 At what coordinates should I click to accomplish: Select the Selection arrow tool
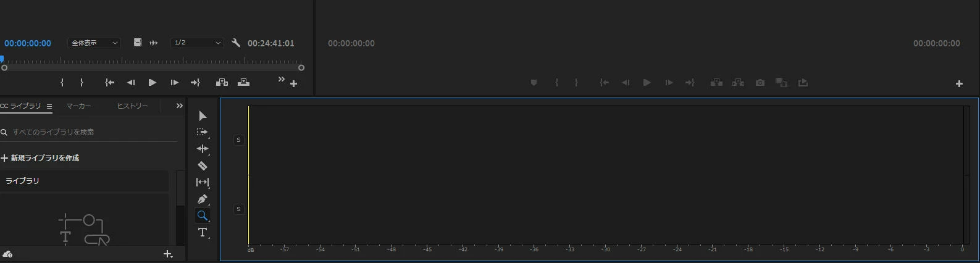(203, 116)
